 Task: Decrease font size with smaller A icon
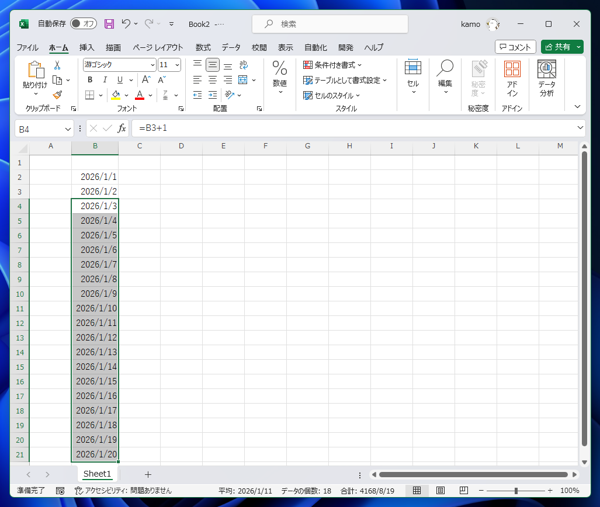point(161,80)
